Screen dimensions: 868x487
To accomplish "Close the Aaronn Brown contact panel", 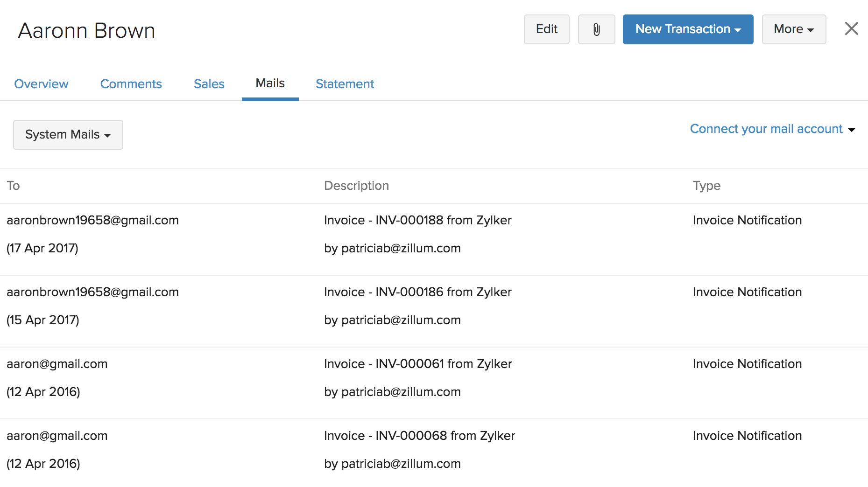I will [x=851, y=29].
